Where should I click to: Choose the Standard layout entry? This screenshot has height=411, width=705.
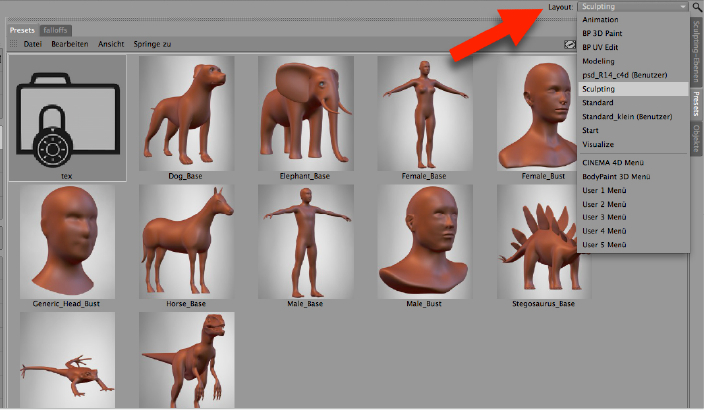[598, 102]
